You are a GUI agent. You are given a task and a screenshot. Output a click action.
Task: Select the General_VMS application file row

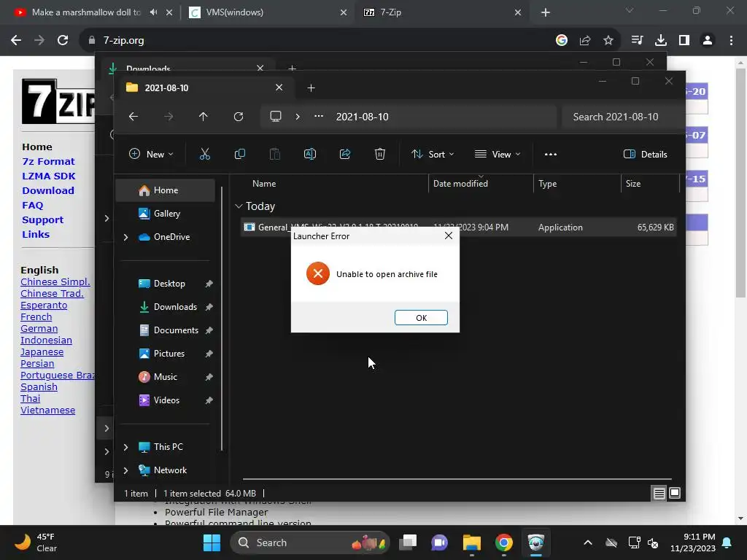[458, 227]
